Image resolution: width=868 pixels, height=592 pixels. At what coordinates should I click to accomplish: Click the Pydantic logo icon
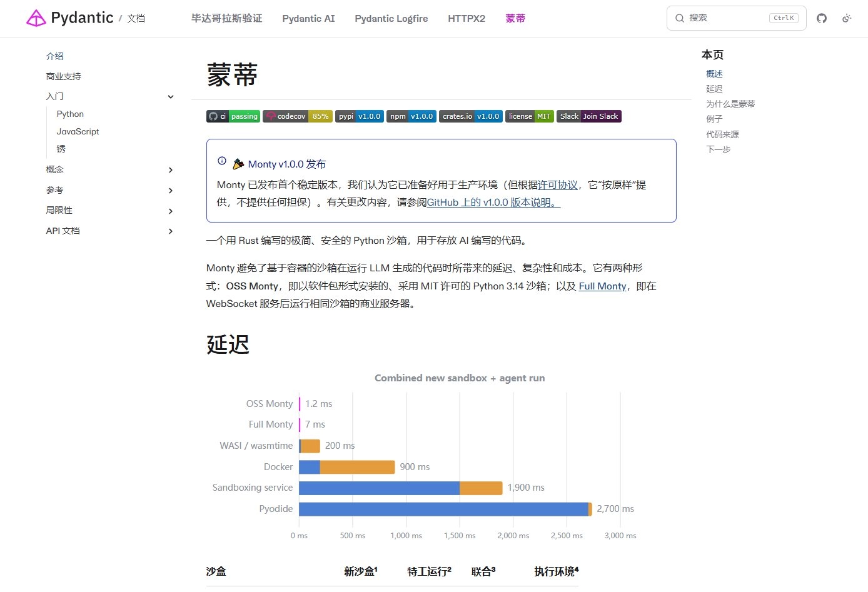tap(36, 18)
